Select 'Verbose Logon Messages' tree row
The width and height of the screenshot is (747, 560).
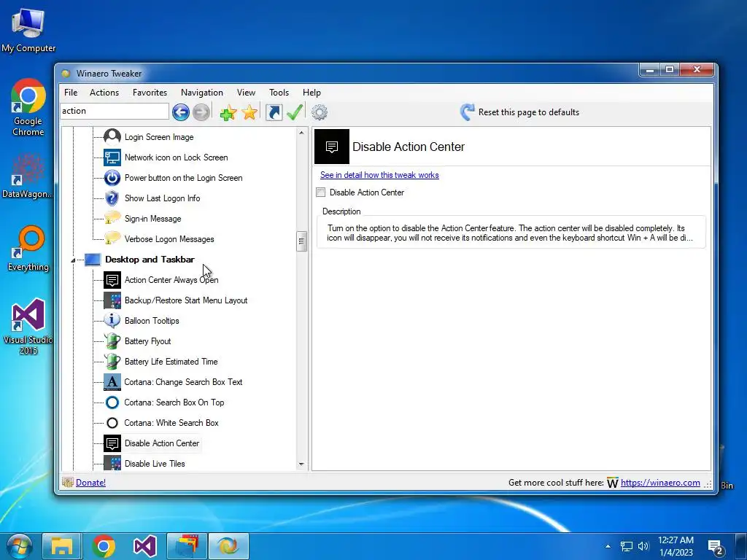169,239
